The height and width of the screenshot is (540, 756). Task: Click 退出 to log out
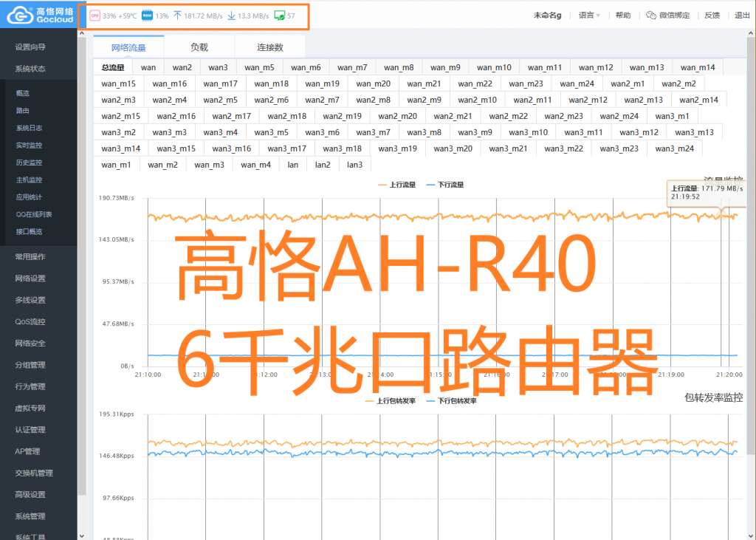742,16
